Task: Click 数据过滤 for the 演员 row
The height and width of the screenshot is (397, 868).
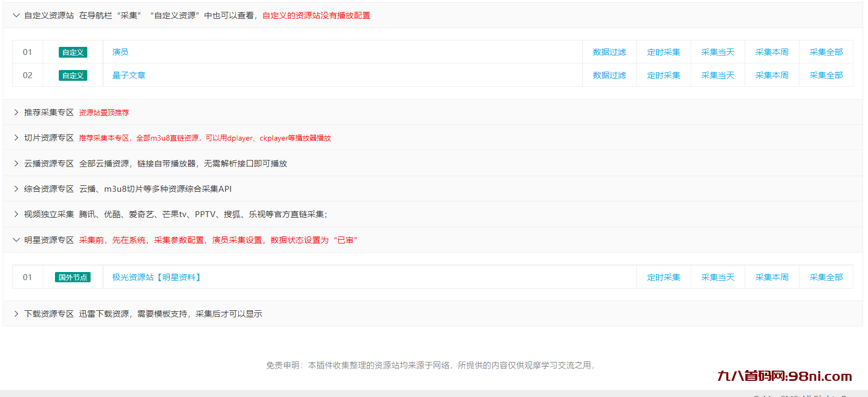Action: click(x=609, y=52)
